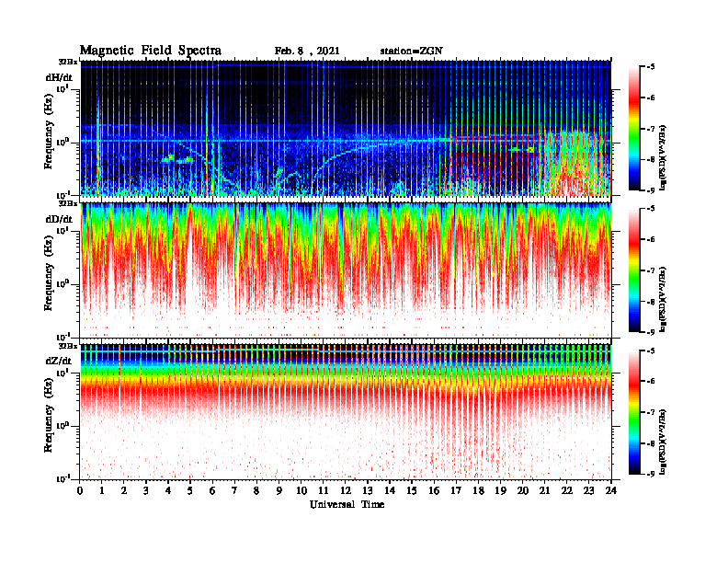Viewport: 728px width, 563px height.
Task: Click hour tick label "1" on time axis
Action: coord(102,490)
